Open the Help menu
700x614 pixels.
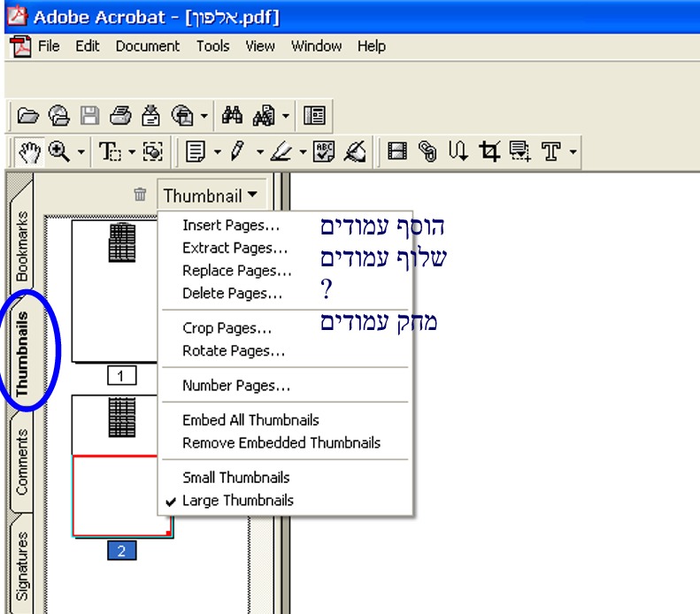pyautogui.click(x=372, y=46)
